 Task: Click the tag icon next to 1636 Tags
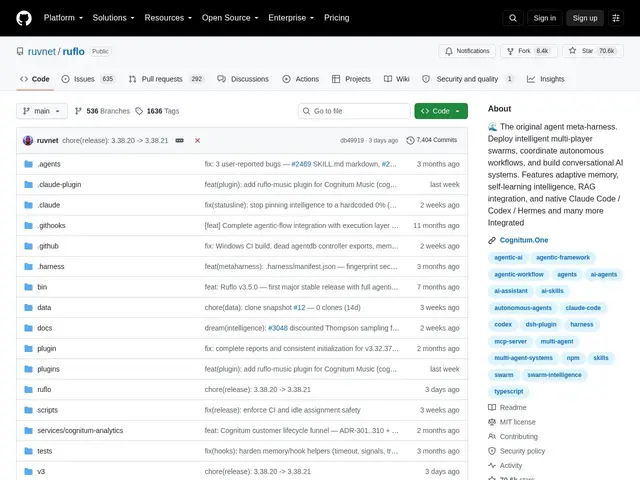[x=139, y=111]
